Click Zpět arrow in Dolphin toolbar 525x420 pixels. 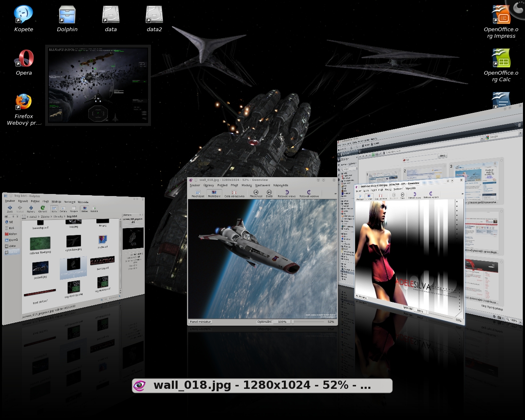click(x=10, y=209)
